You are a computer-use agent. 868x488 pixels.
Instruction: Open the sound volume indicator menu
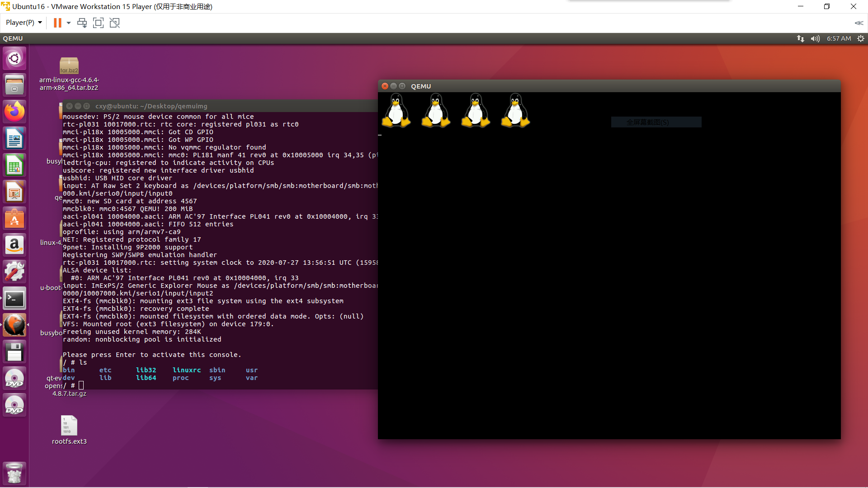(815, 38)
